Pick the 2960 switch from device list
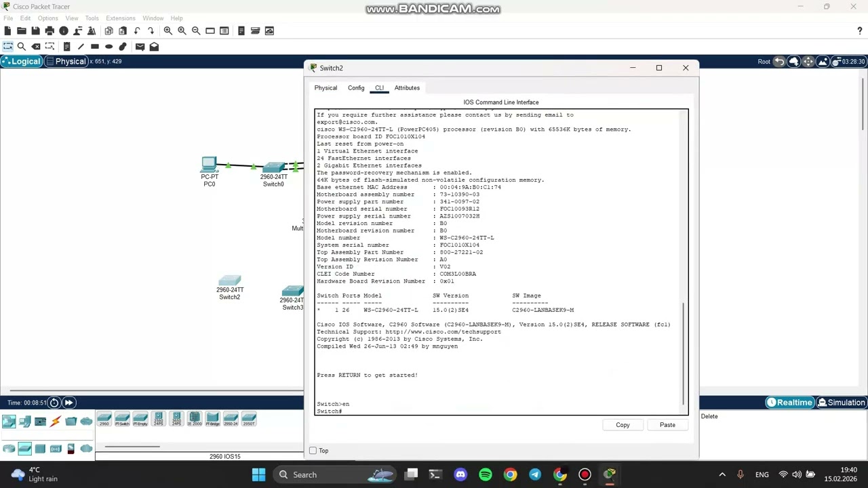This screenshot has height=488, width=868. coord(104,420)
